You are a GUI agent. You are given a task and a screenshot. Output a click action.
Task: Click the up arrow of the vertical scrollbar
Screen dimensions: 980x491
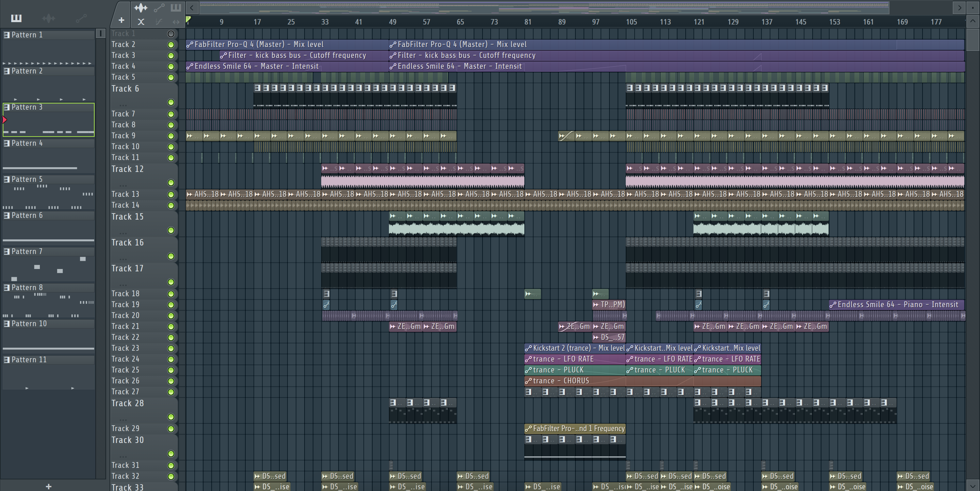pos(973,21)
